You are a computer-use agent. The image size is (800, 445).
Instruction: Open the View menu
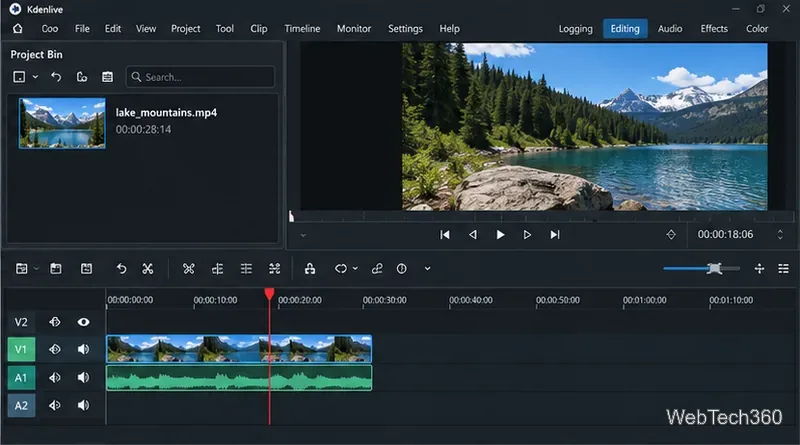[146, 29]
